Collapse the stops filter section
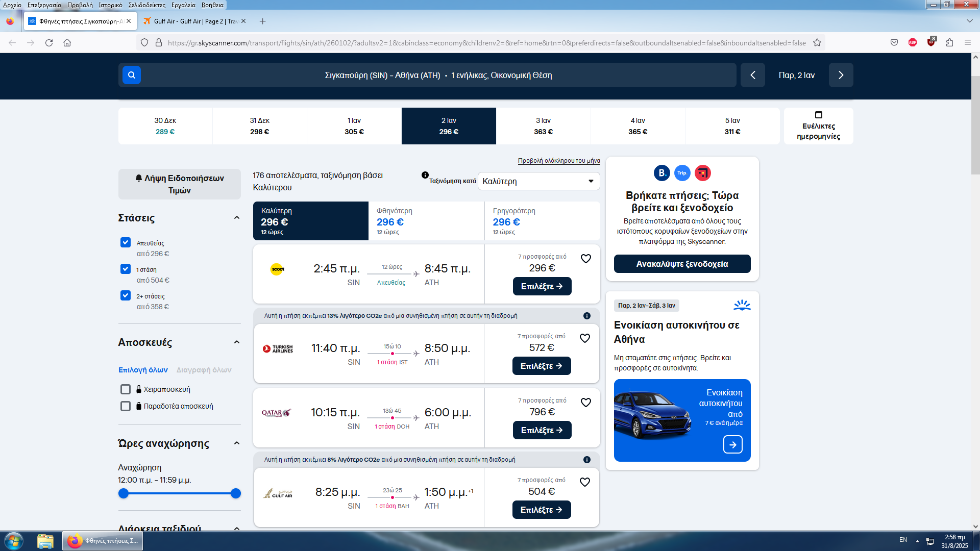Image resolution: width=980 pixels, height=551 pixels. (x=236, y=218)
